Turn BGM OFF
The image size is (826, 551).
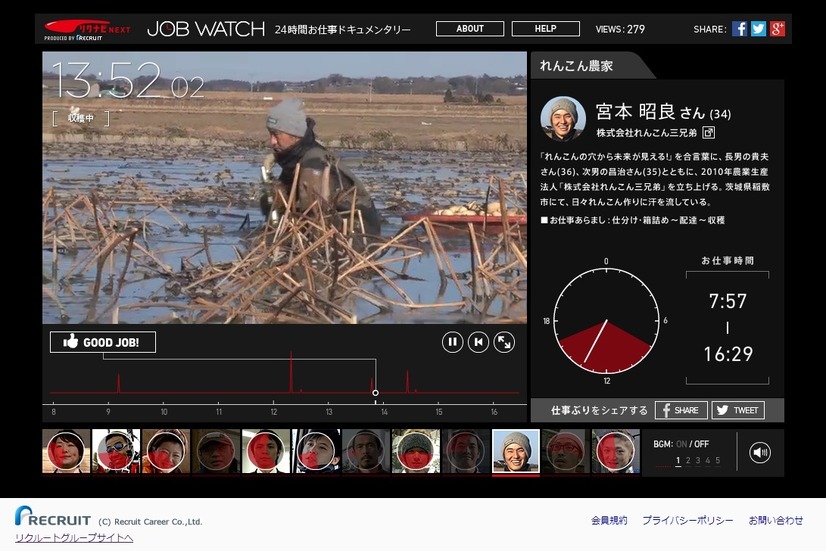point(701,444)
